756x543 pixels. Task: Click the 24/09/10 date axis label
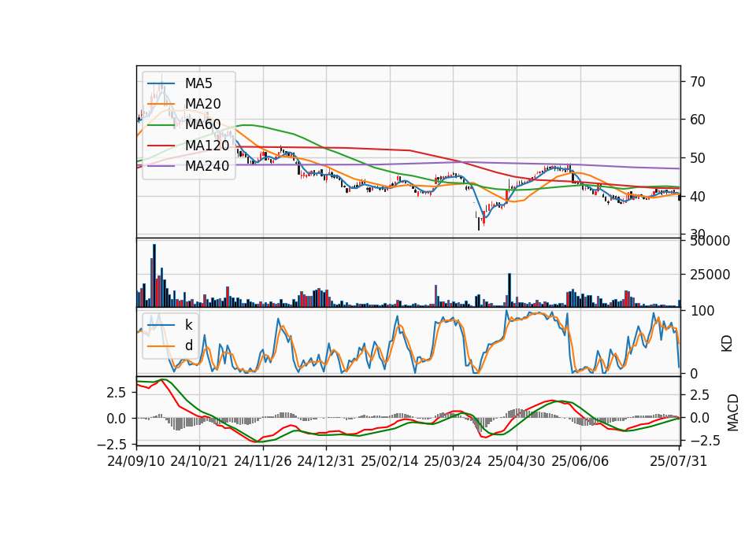pyautogui.click(x=136, y=462)
